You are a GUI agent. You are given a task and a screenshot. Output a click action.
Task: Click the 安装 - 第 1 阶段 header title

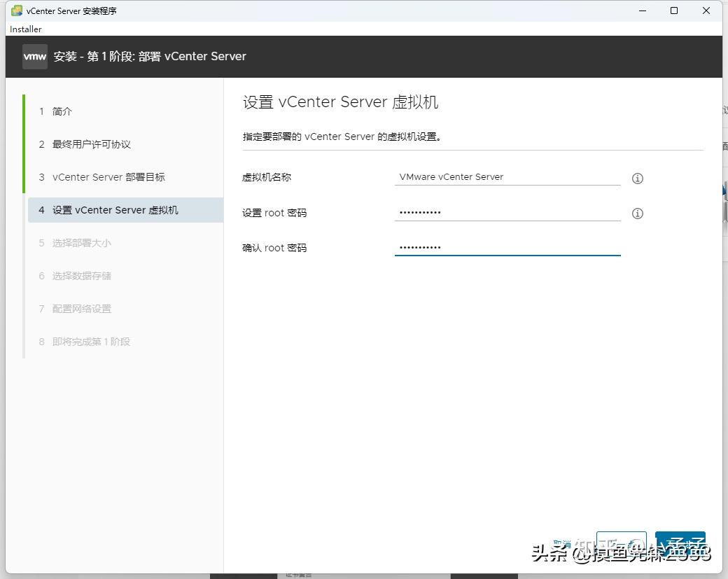[150, 57]
